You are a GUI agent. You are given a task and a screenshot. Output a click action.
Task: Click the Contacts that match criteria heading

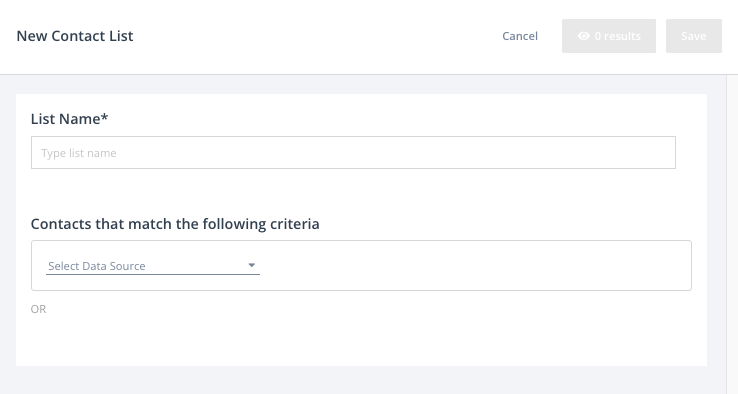pyautogui.click(x=175, y=224)
